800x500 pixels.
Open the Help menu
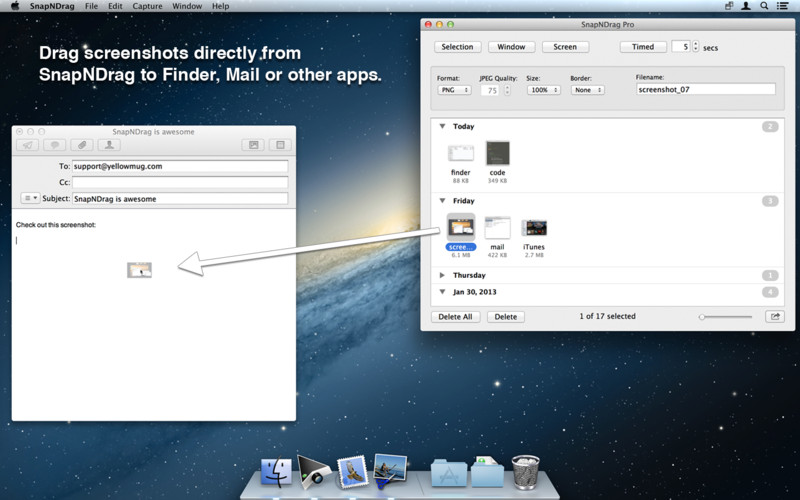[x=220, y=6]
